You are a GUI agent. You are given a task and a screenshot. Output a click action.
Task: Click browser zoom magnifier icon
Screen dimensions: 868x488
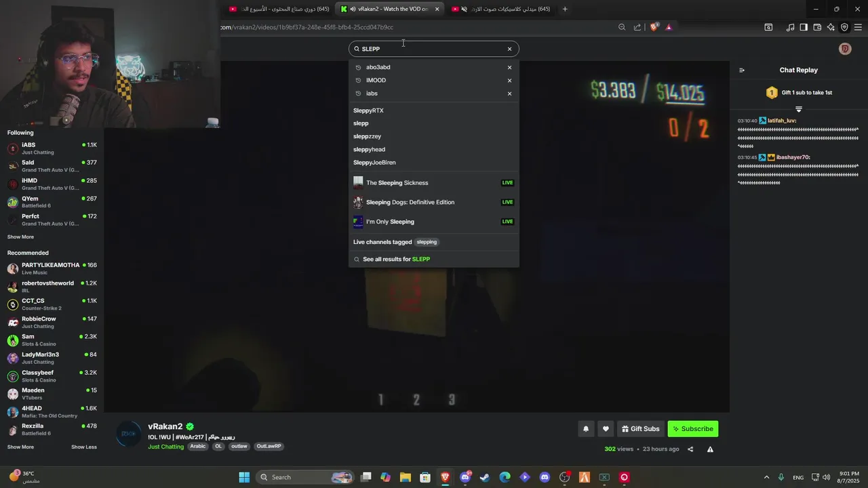622,27
